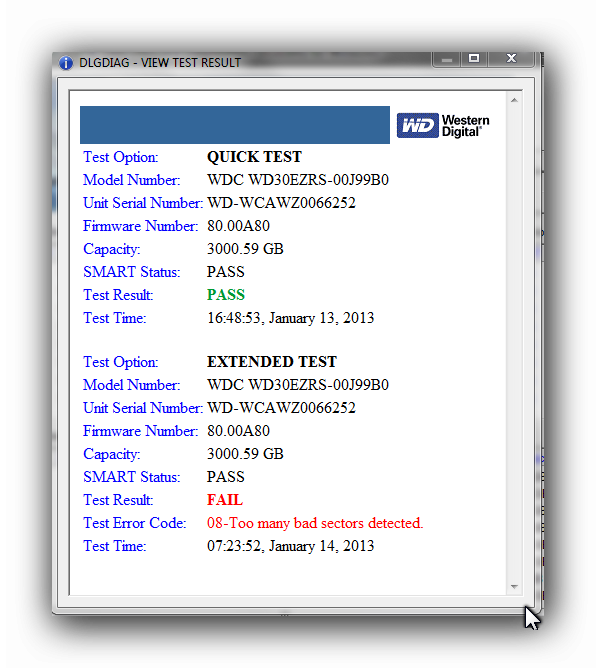Click the test time January 14, 2013

[291, 546]
